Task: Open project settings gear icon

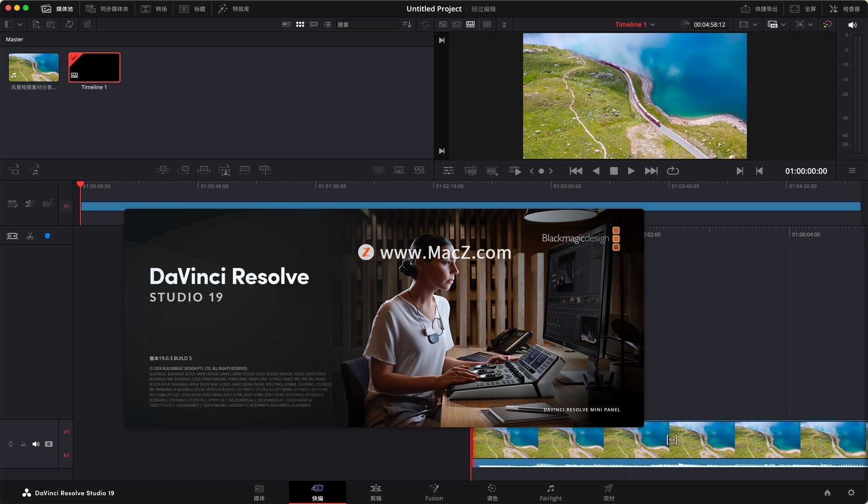Action: tap(851, 493)
